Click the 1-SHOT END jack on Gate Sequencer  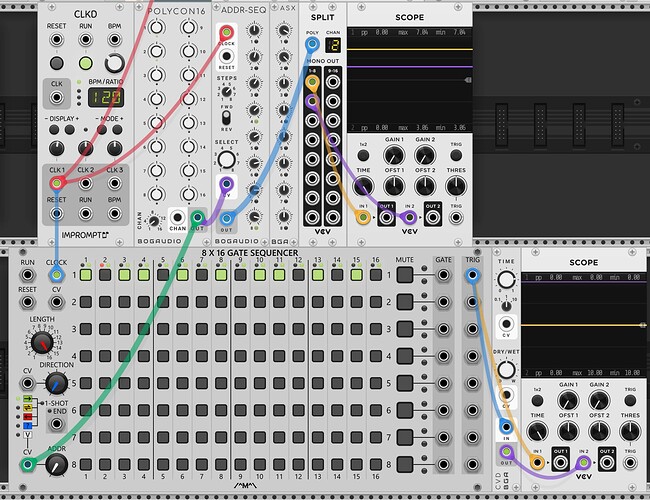tap(56, 424)
